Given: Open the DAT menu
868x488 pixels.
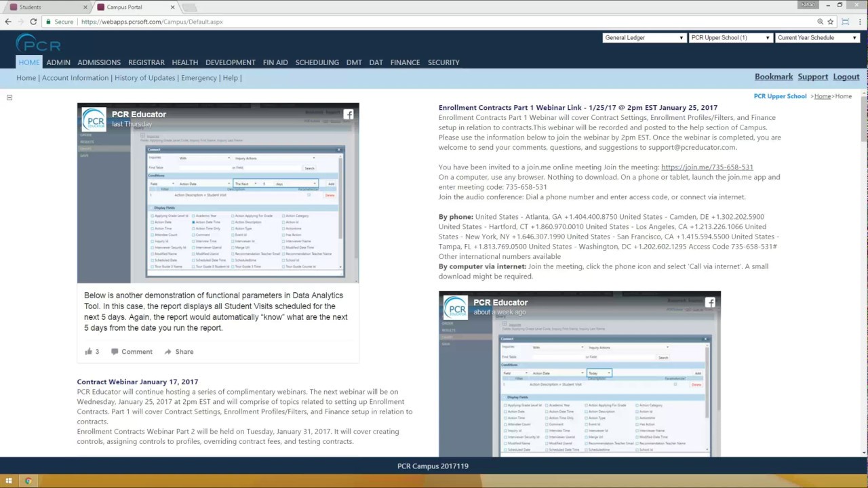Looking at the screenshot, I should tap(376, 62).
